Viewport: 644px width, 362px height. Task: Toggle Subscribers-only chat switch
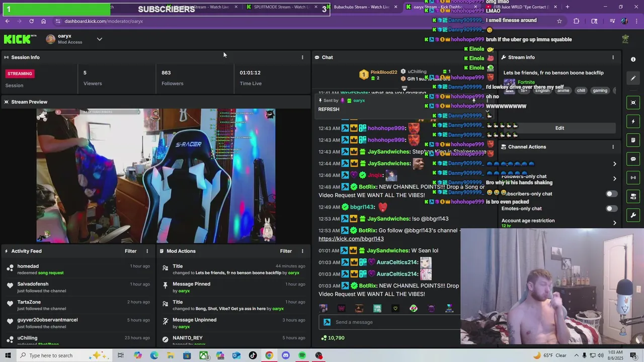coord(611,194)
